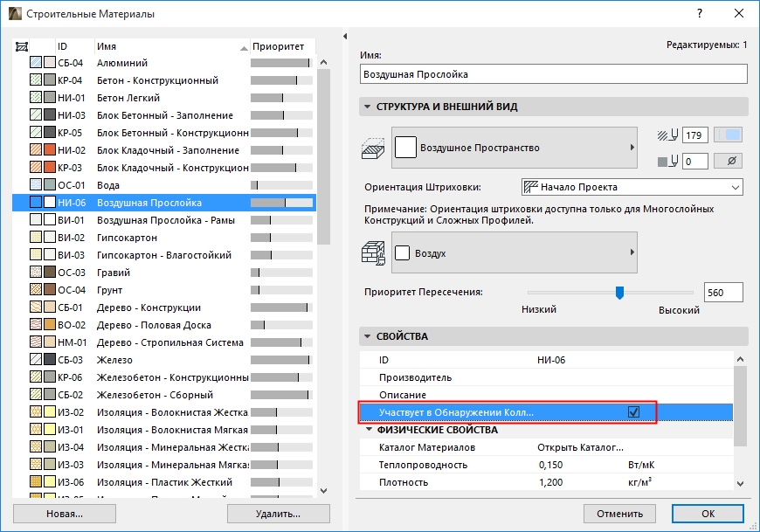This screenshot has height=532, width=760.
Task: Click materials list scroll down arrow
Action: pos(324,491)
